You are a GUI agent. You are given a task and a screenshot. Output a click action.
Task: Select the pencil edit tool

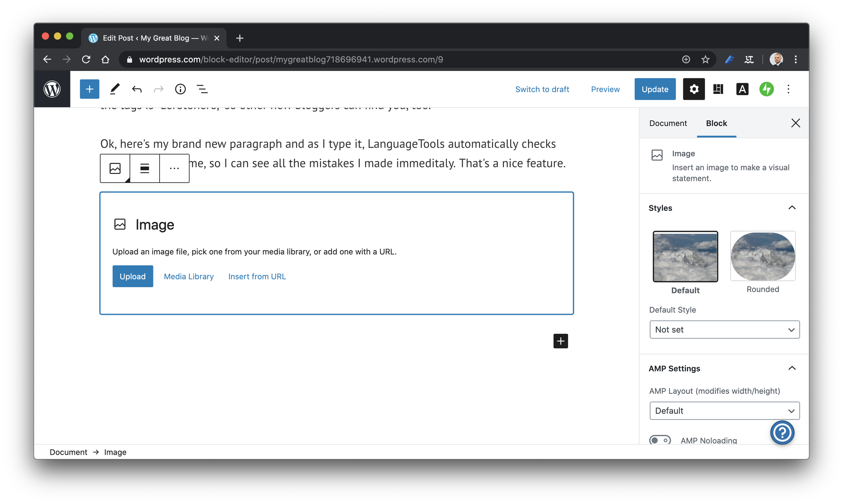pos(115,89)
